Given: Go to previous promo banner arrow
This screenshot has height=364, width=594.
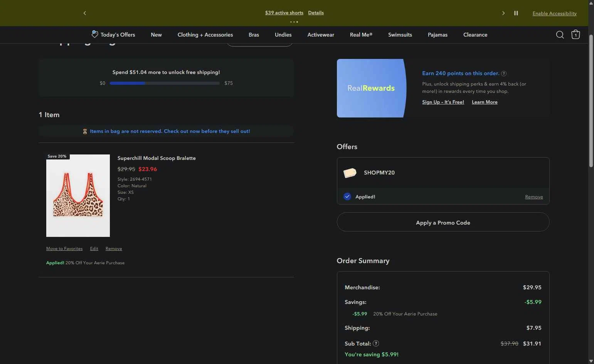Looking at the screenshot, I should (85, 13).
